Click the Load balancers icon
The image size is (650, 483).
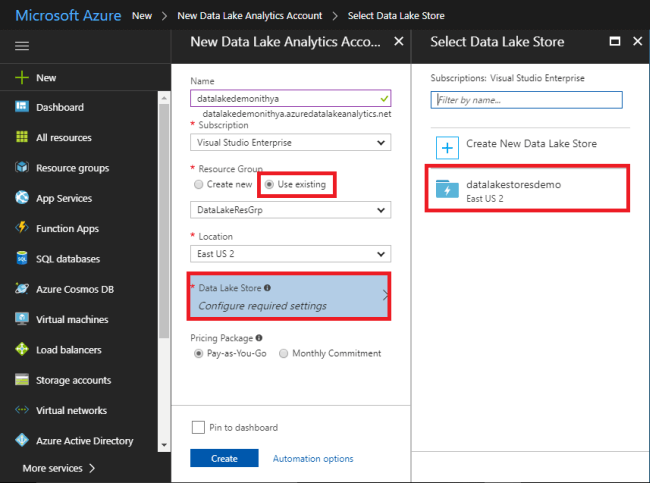(x=21, y=350)
